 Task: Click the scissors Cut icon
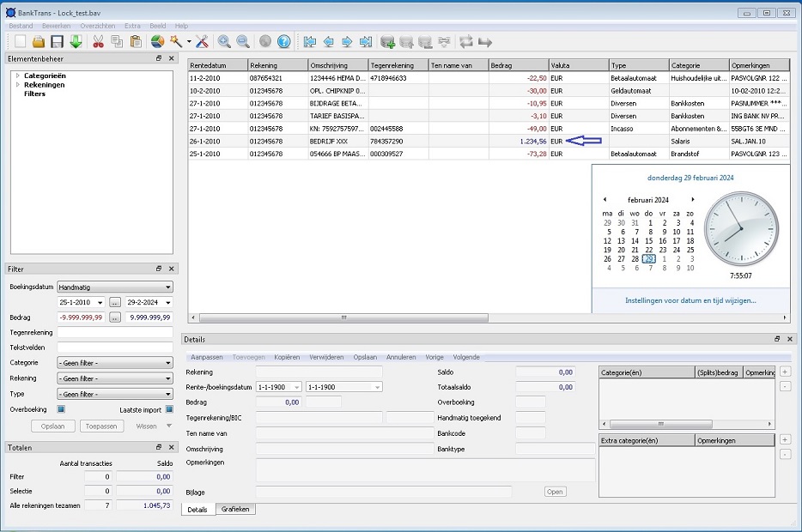(98, 41)
